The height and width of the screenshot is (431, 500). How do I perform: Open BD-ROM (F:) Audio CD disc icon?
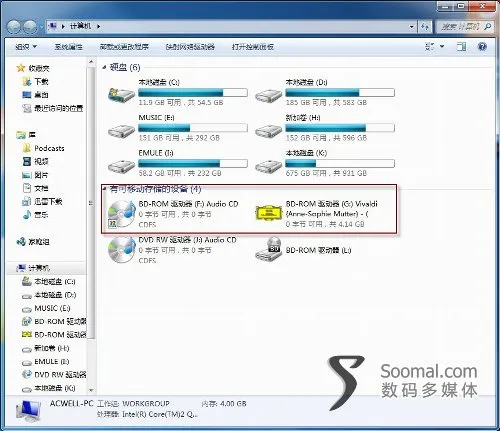[121, 214]
